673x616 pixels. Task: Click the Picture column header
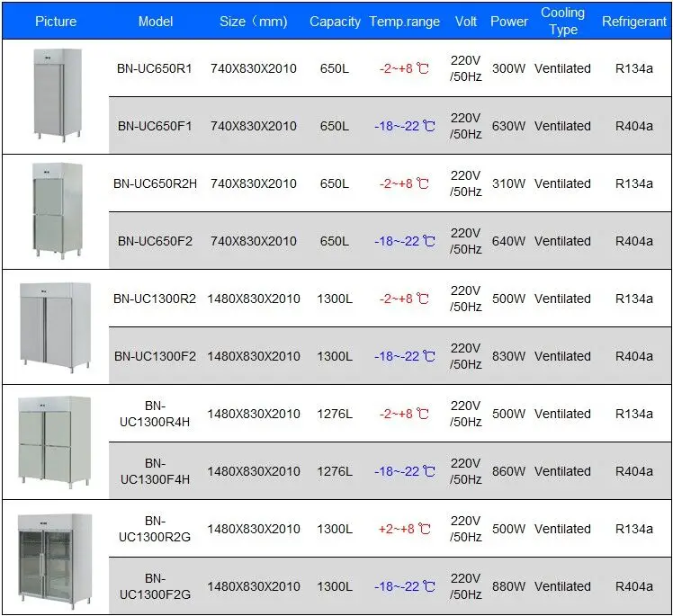pyautogui.click(x=56, y=22)
